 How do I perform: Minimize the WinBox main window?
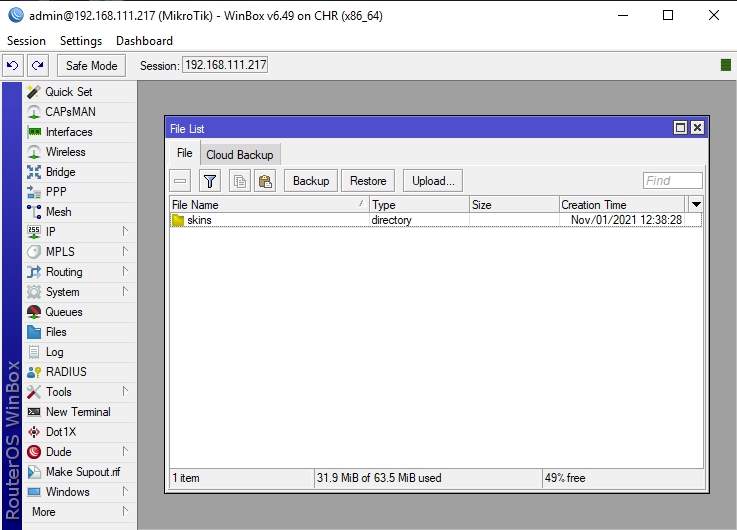coord(623,15)
